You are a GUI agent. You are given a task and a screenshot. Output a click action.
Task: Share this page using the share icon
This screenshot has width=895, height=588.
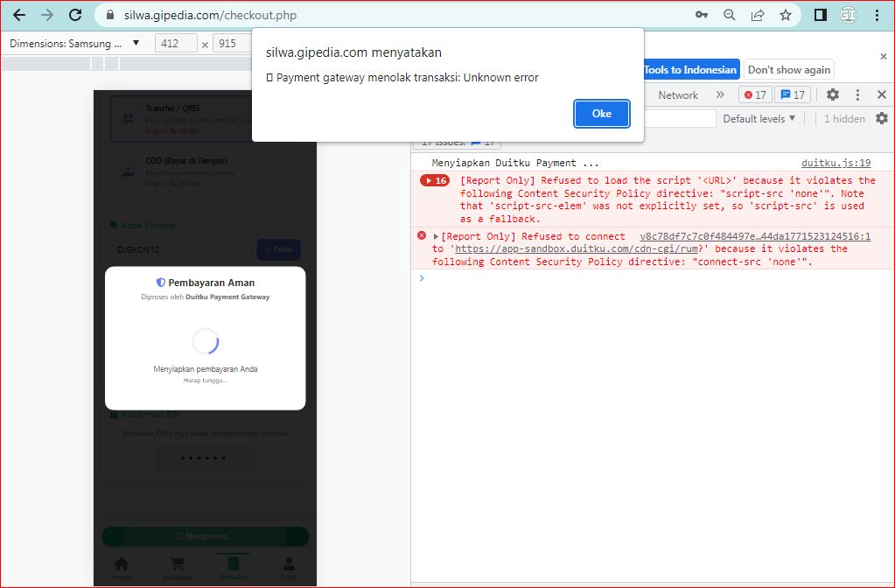tap(758, 15)
